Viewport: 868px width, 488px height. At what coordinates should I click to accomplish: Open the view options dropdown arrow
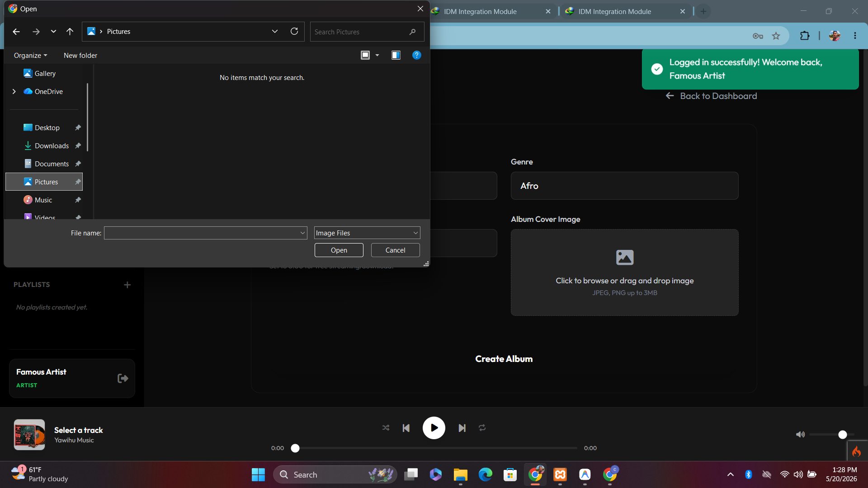tap(377, 55)
